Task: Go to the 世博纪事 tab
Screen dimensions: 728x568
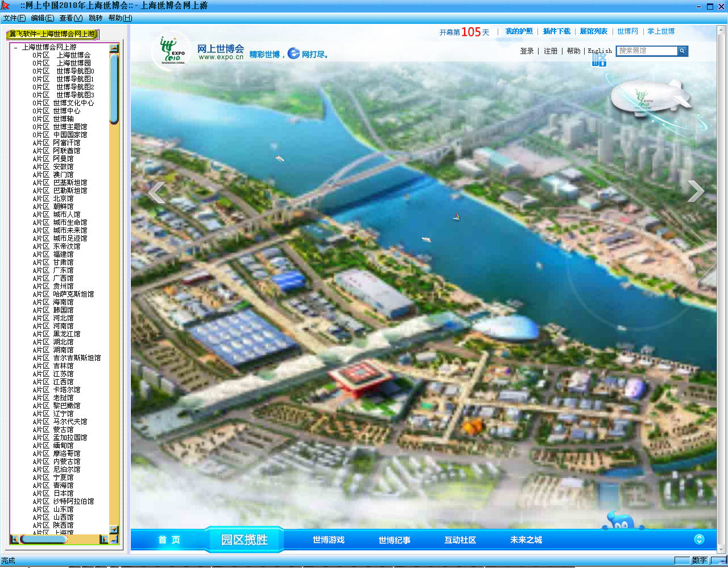Action: point(395,540)
